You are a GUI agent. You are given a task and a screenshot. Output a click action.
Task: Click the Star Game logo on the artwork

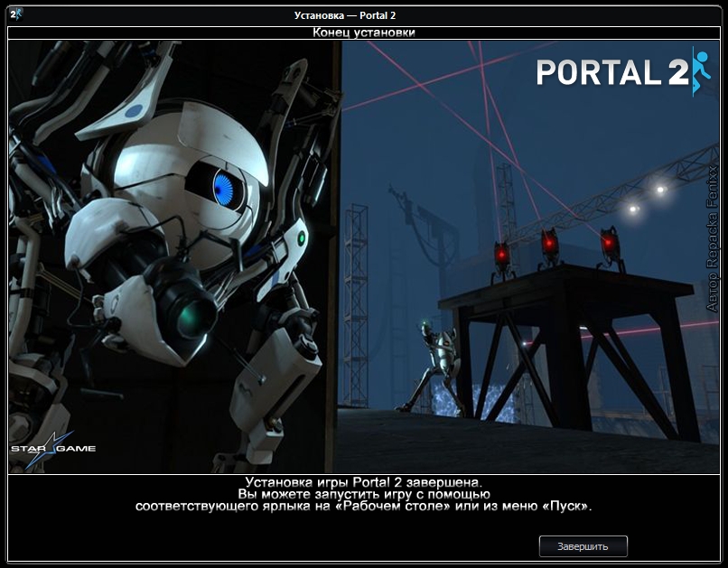[x=53, y=449]
